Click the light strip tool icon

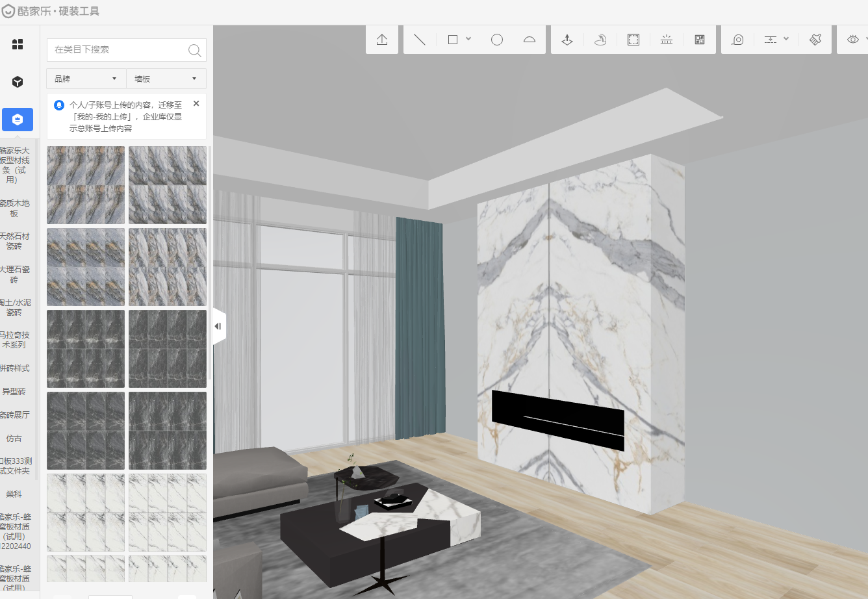tap(667, 40)
